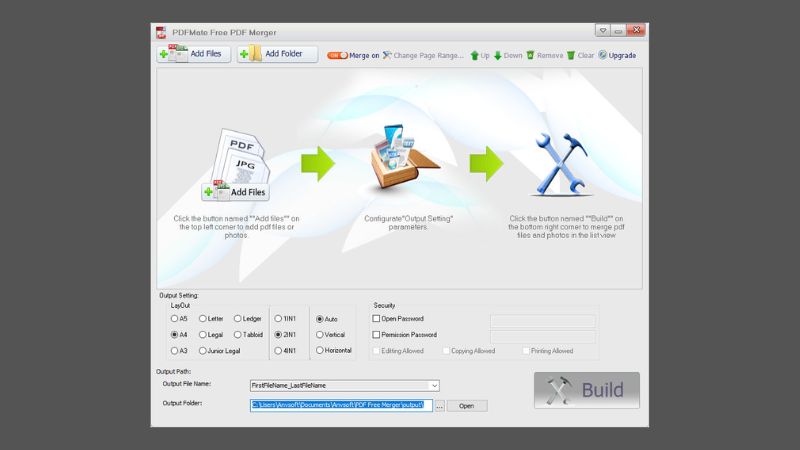This screenshot has width=800, height=450.
Task: Check the Editing Allowed option
Action: pyautogui.click(x=377, y=351)
